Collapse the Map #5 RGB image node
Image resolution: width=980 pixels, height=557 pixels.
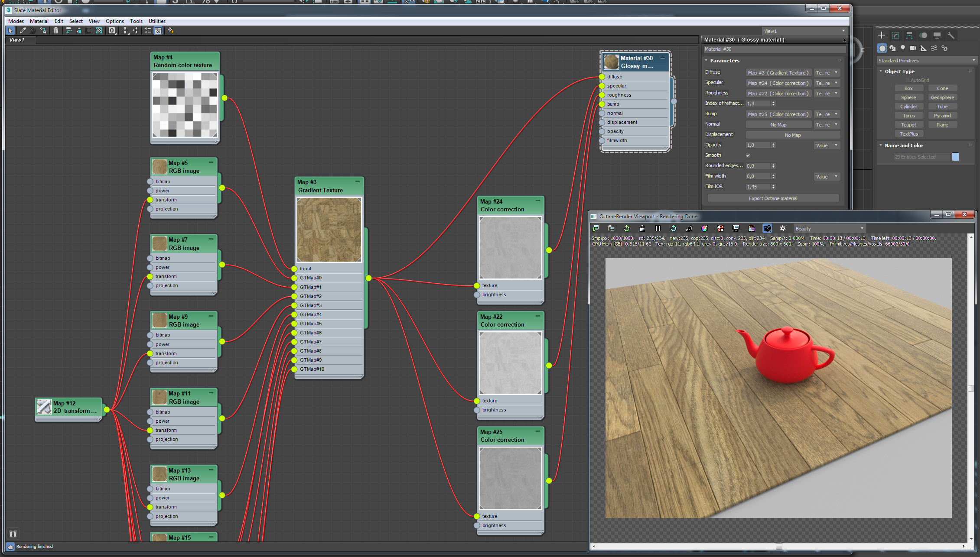click(211, 162)
